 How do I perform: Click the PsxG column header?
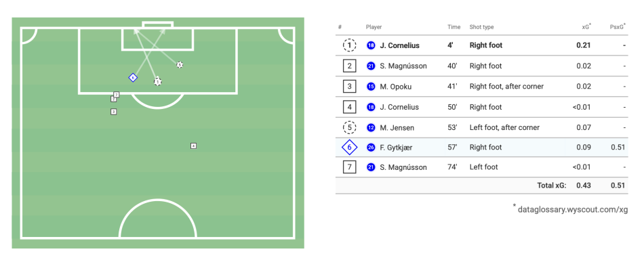(x=618, y=27)
